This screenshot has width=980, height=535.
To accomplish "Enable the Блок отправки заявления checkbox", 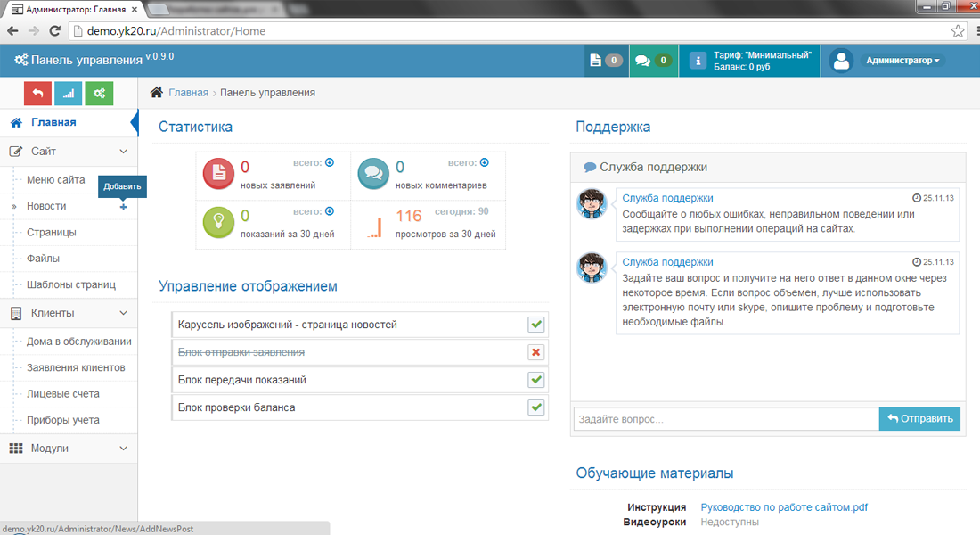I will pos(536,352).
